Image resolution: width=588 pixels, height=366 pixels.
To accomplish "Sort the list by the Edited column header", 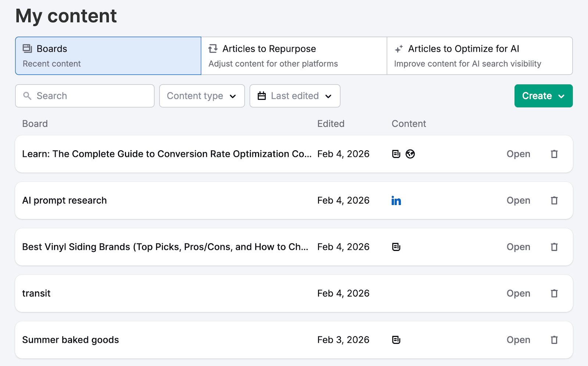I will coord(330,123).
